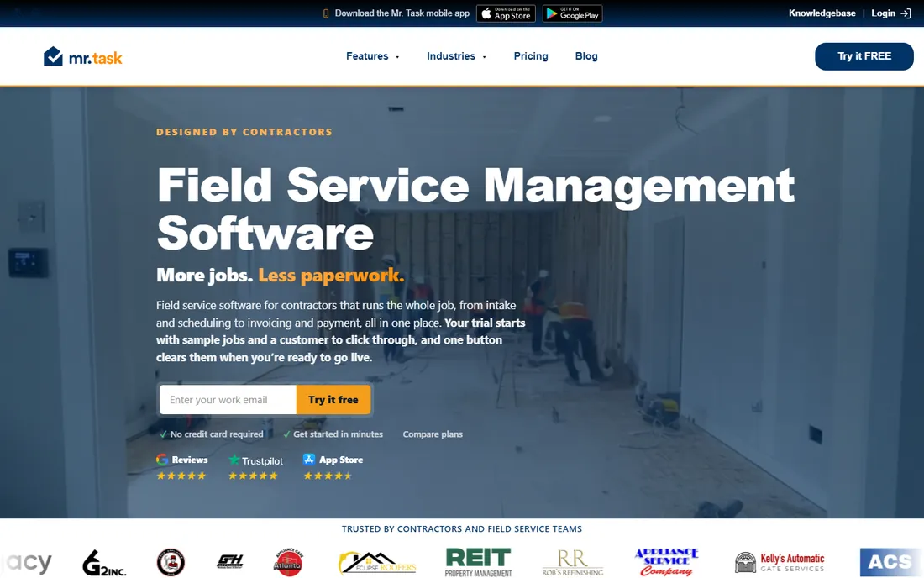Screen dimensions: 924x578
Task: Open the Trustpilot rating
Action: pyautogui.click(x=255, y=466)
